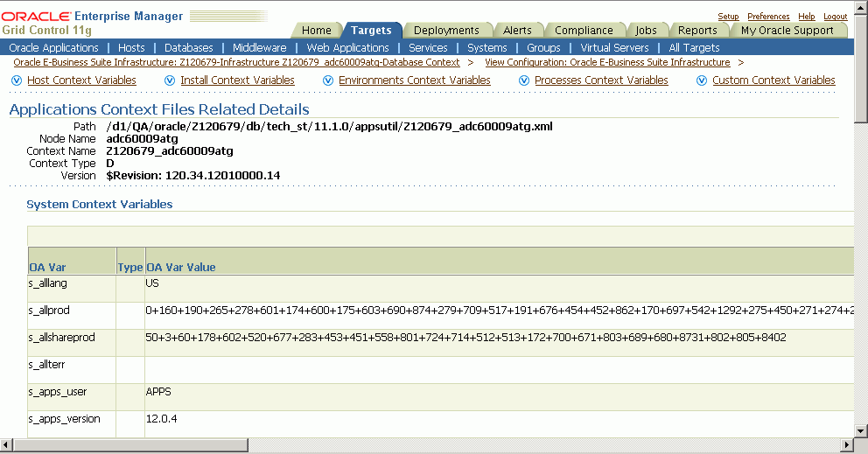Select the s_allshareprod row name
The width and height of the screenshot is (868, 454).
[61, 337]
